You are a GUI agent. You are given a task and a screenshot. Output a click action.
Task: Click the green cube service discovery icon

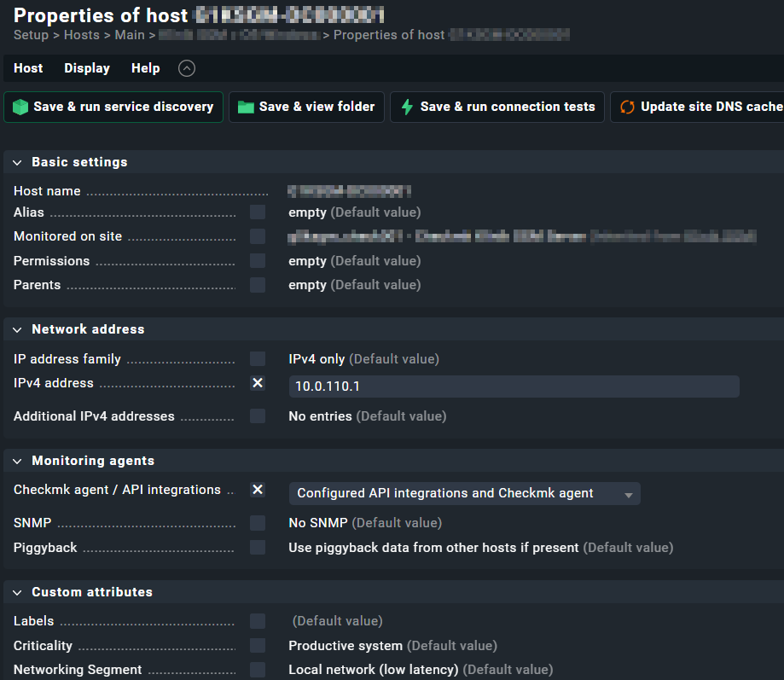pos(20,107)
